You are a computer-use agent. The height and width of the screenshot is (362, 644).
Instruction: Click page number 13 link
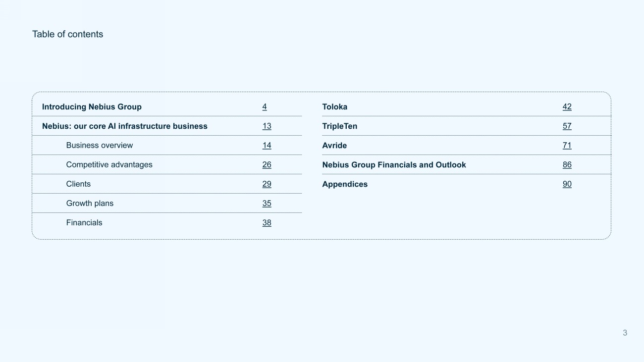pos(267,126)
